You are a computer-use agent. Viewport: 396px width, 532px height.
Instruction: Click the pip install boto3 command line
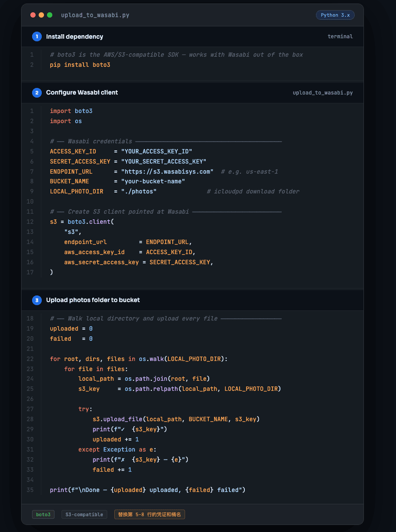tap(80, 65)
